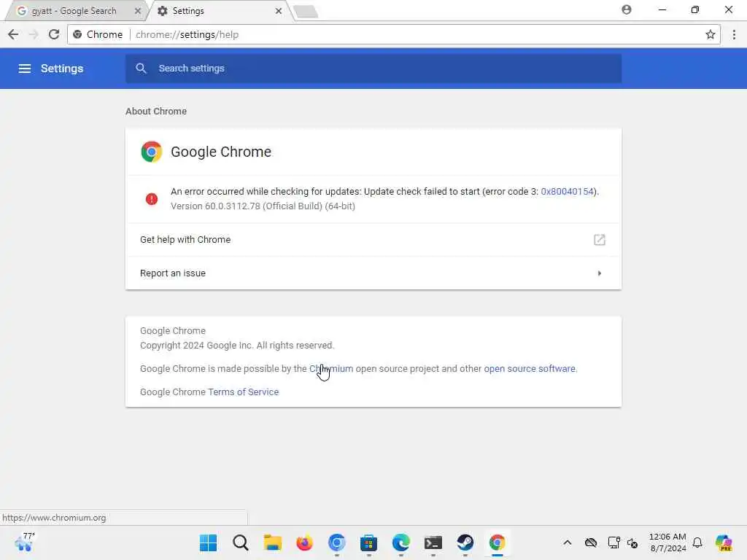Open Microsoft Store from the taskbar
The width and height of the screenshot is (747, 560).
pos(368,542)
